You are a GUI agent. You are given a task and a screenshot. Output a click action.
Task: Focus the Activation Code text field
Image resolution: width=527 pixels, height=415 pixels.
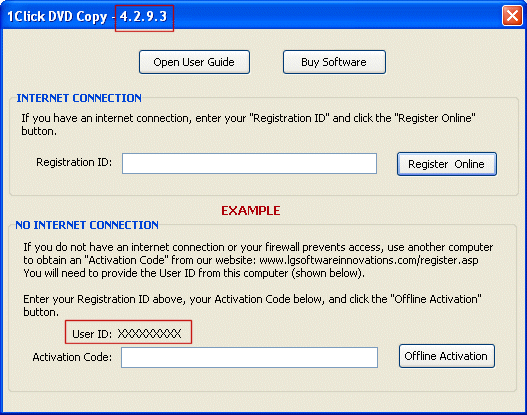tap(249, 358)
